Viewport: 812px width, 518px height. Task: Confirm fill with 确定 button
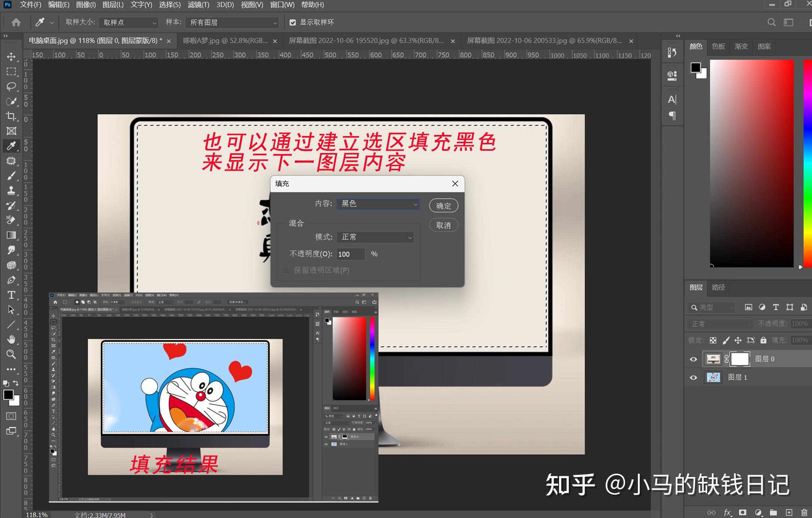444,206
